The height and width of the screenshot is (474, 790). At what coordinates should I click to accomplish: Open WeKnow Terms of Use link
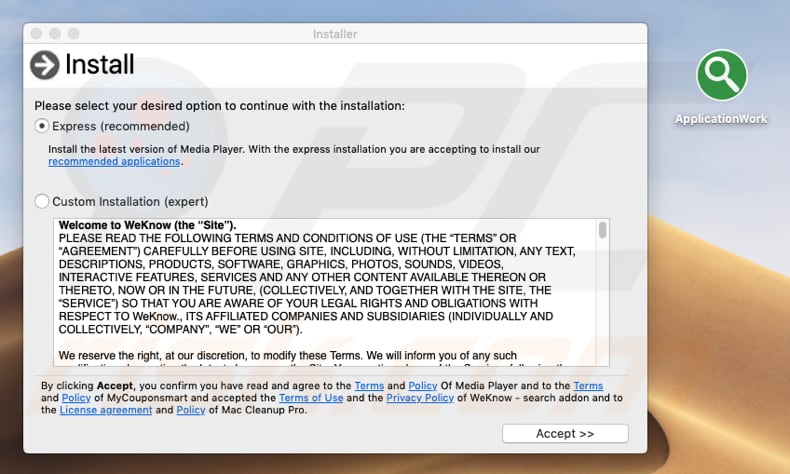click(311, 397)
